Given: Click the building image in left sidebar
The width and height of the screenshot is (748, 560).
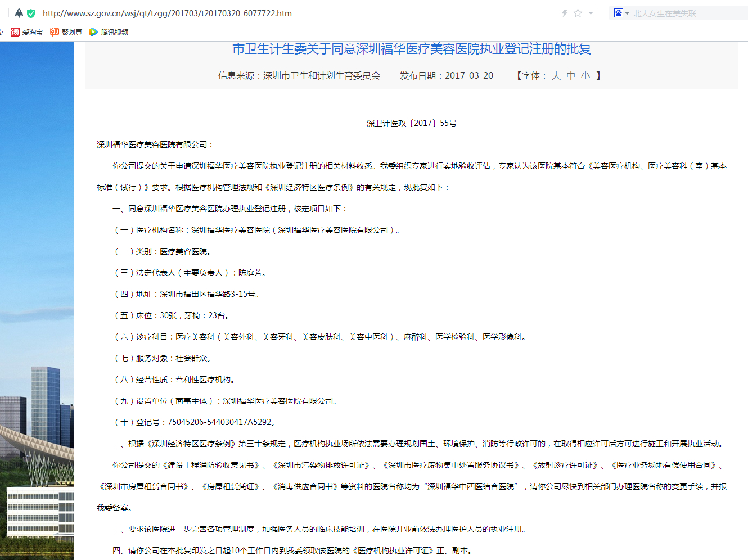Looking at the screenshot, I should (37, 301).
